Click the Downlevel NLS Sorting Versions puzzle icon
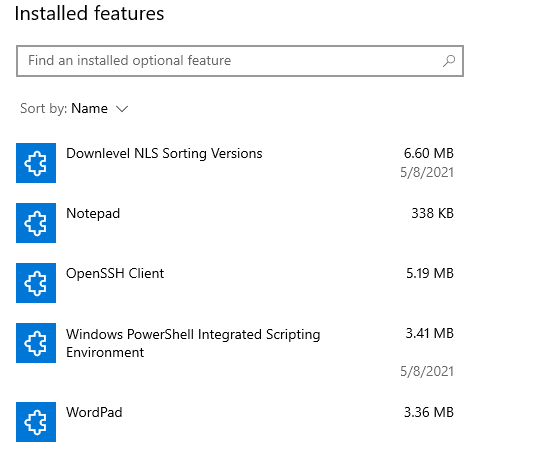The image size is (542, 467). click(36, 163)
